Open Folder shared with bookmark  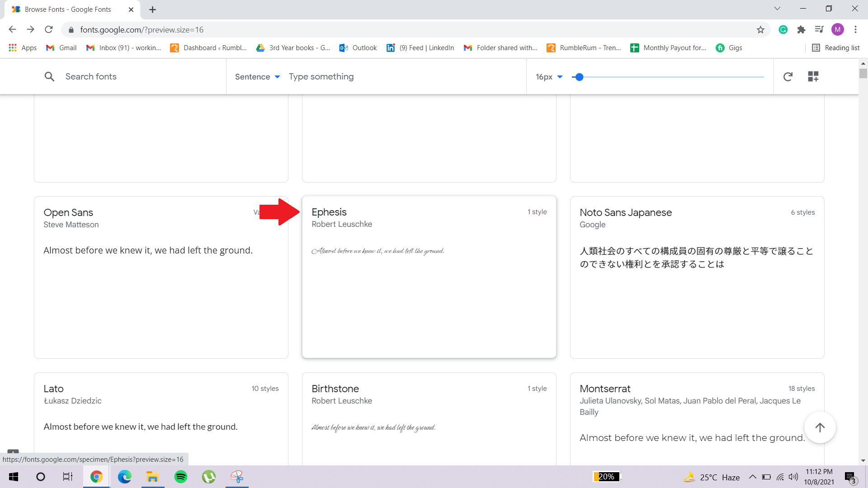tap(500, 48)
